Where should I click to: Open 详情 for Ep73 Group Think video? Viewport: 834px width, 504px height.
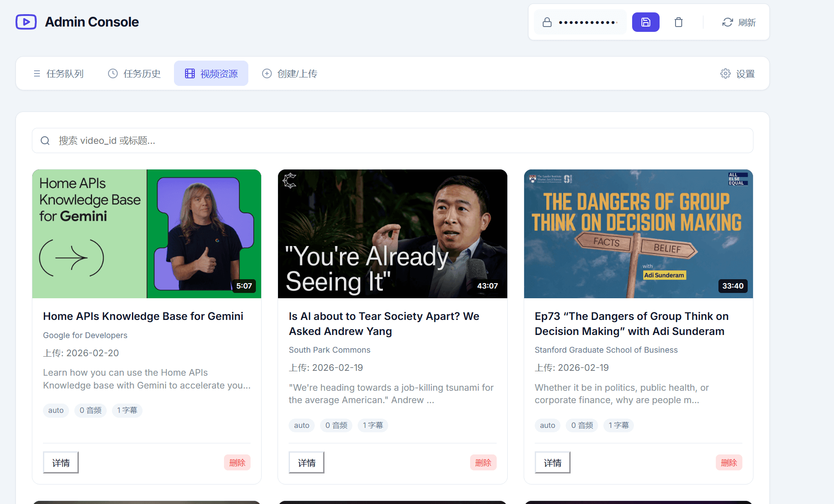(x=552, y=462)
